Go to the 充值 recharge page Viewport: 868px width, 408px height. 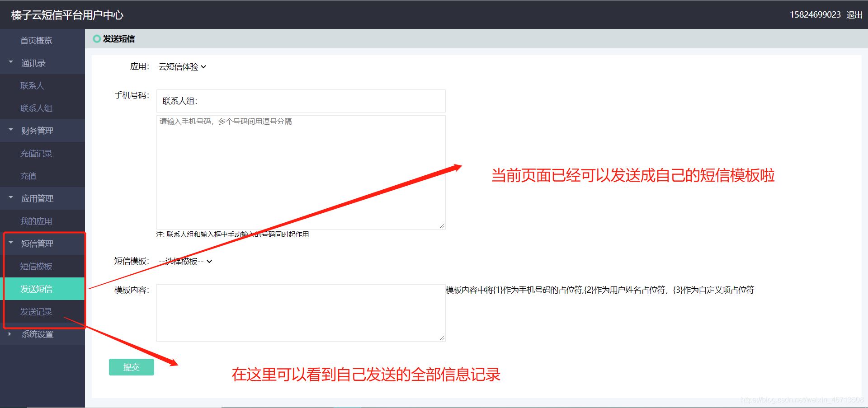click(28, 176)
